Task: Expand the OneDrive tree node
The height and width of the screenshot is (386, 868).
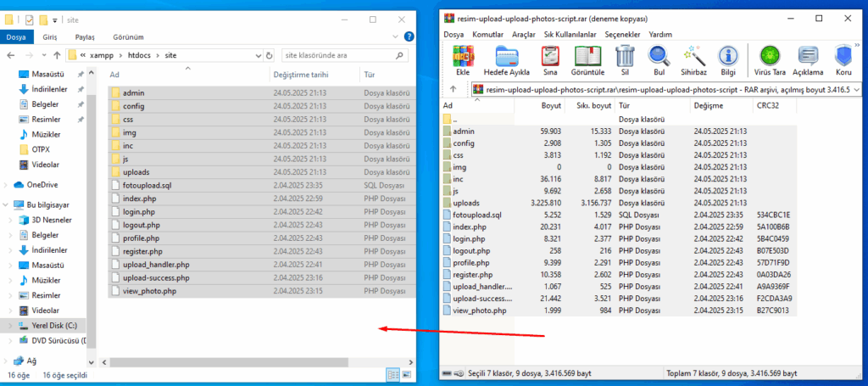Action: click(6, 184)
